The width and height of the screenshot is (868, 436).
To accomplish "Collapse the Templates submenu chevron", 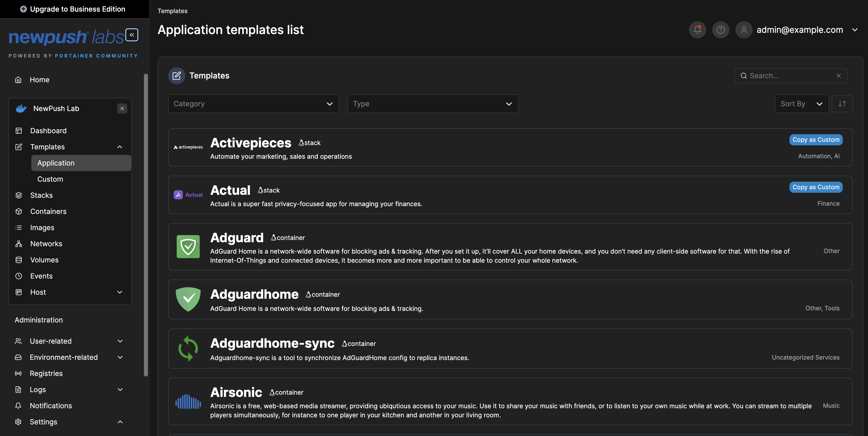I will tap(120, 147).
